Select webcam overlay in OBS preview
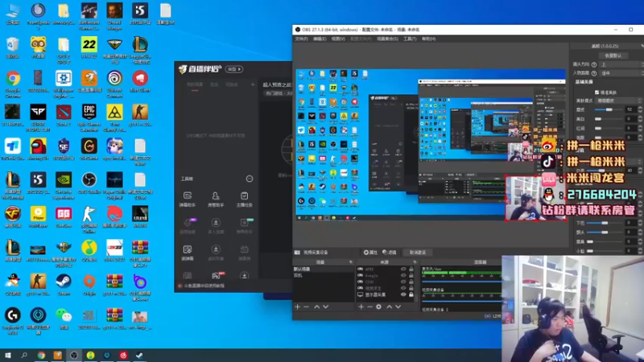 pyautogui.click(x=535, y=198)
